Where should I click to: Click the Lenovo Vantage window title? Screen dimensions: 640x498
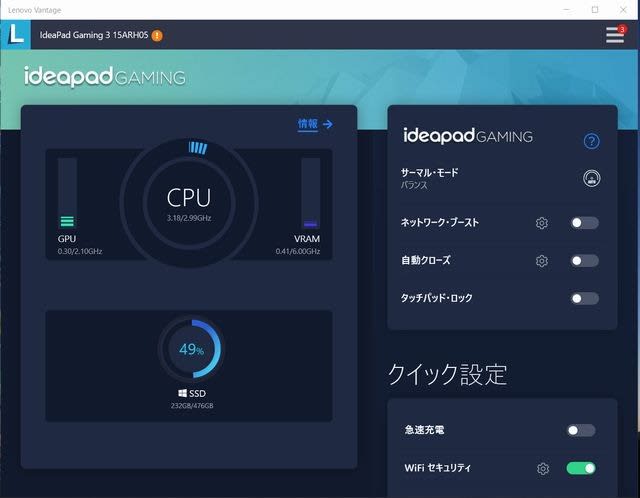(35, 10)
